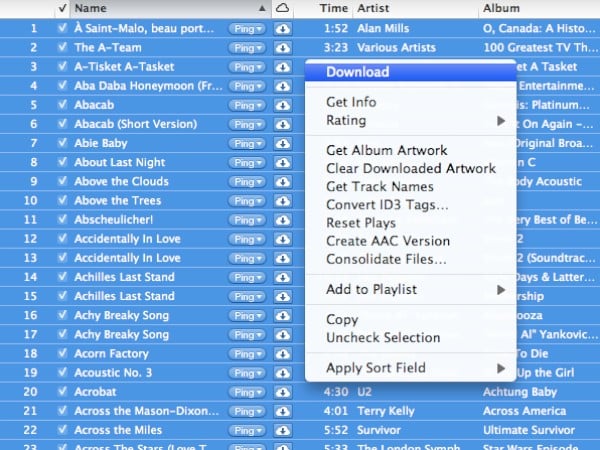The width and height of the screenshot is (600, 450).
Task: Select Get Info in context menu
Action: pos(411,102)
